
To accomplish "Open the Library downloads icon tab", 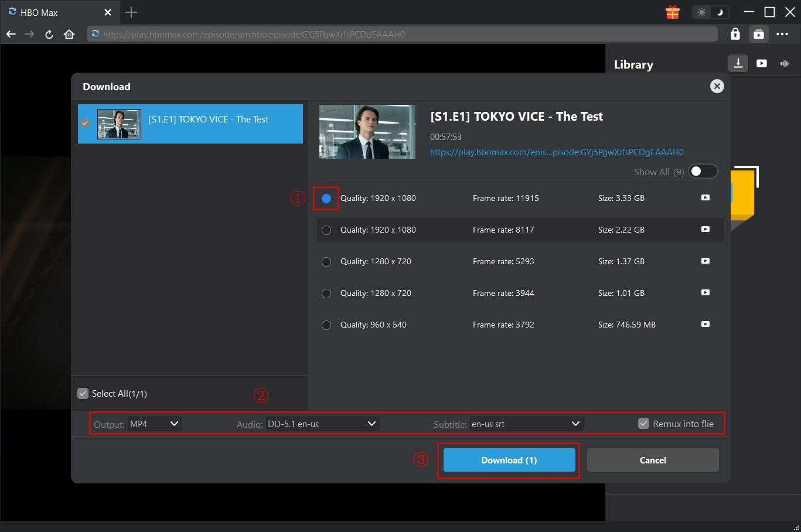I will click(x=738, y=63).
